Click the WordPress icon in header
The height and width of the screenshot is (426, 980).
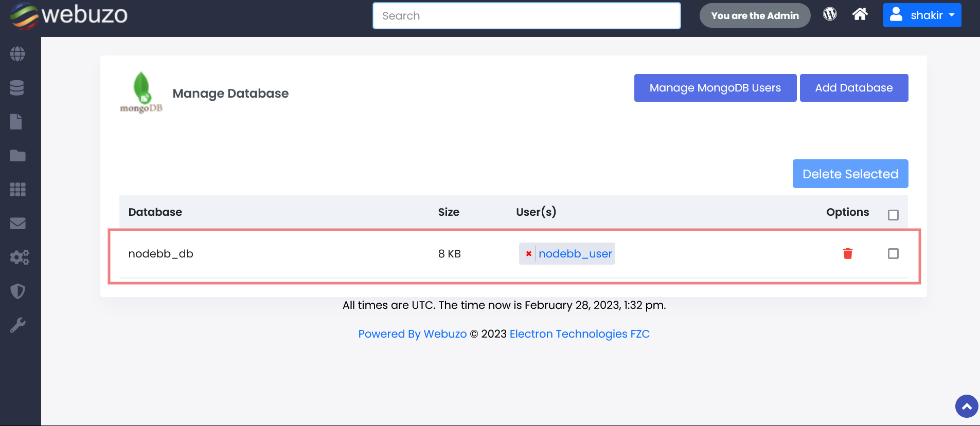coord(830,14)
